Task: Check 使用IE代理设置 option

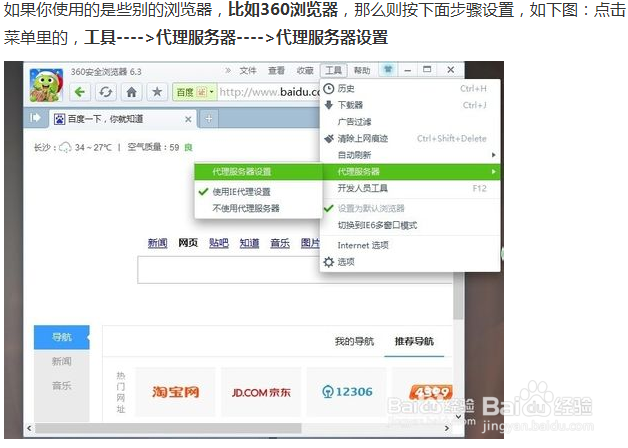Action: [x=259, y=192]
